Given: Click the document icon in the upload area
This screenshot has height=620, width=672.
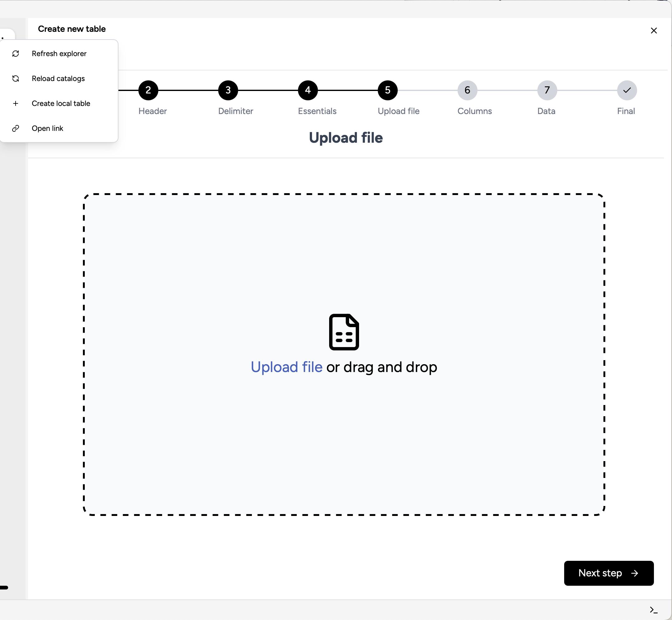Looking at the screenshot, I should tap(344, 332).
